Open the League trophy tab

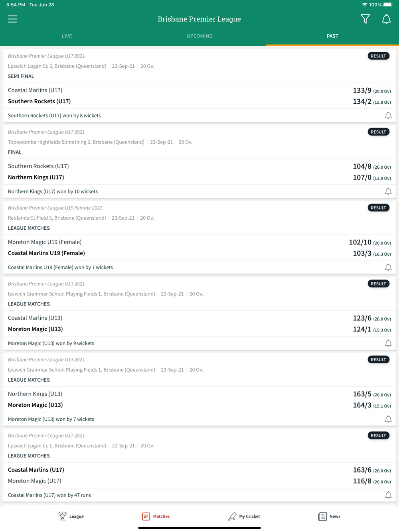[x=71, y=516]
